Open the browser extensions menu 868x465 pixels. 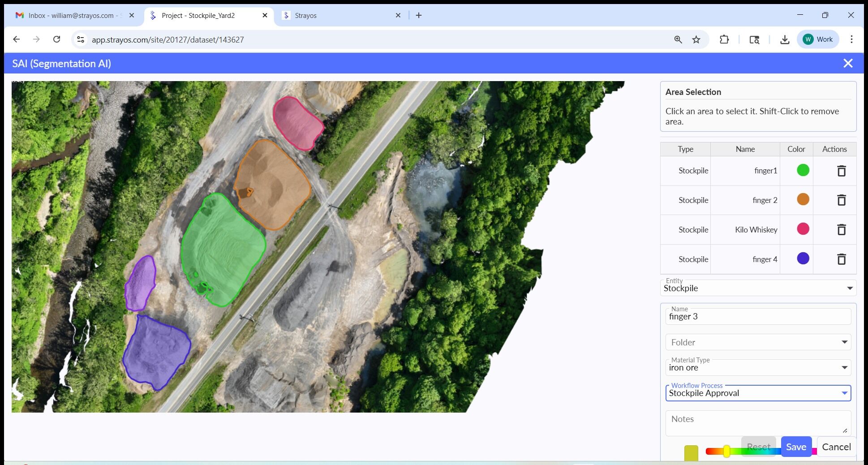point(724,39)
